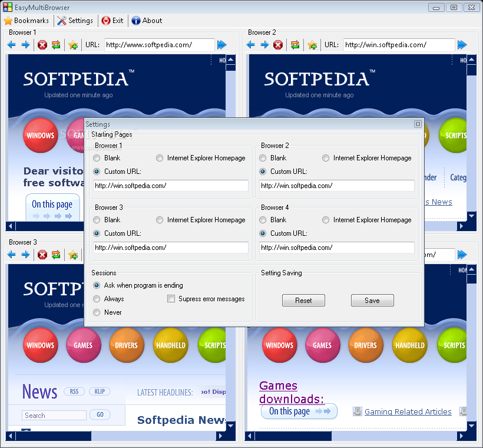Click the Go arrow in Browser 1
483x448 pixels.
point(222,45)
